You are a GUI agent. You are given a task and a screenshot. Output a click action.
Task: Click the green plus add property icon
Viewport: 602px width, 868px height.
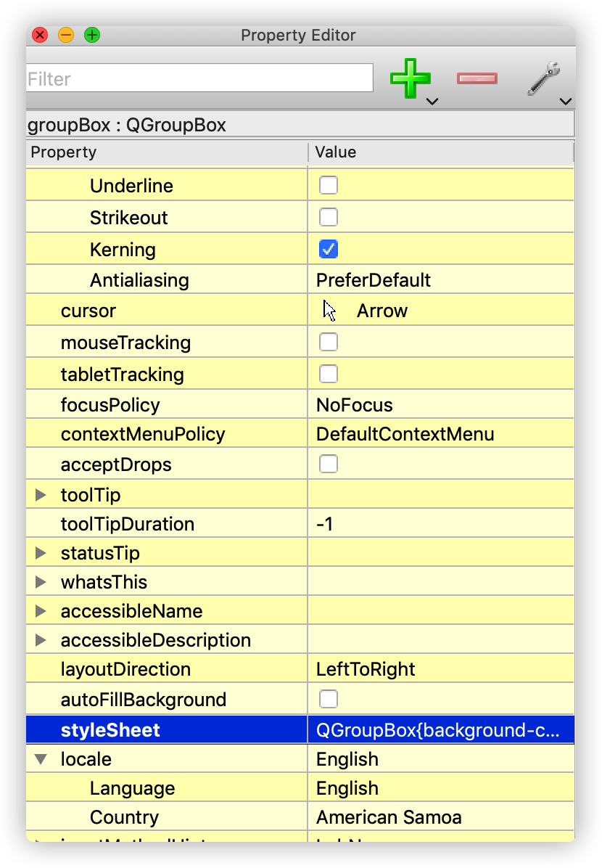409,78
